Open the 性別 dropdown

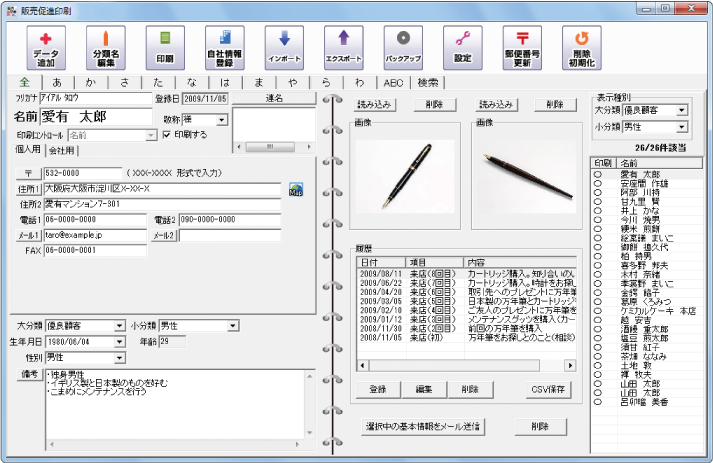point(120,357)
